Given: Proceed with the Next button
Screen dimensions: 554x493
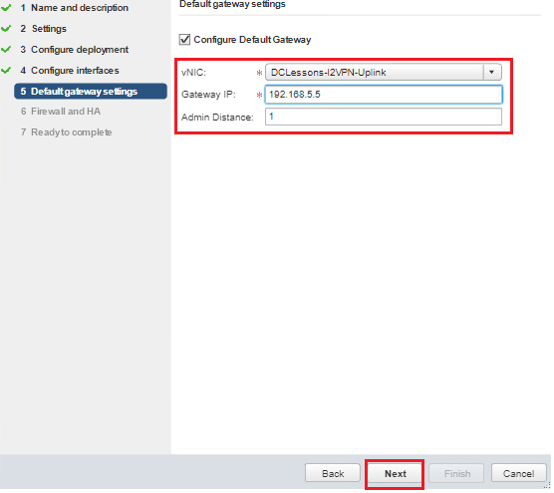Looking at the screenshot, I should 395,473.
